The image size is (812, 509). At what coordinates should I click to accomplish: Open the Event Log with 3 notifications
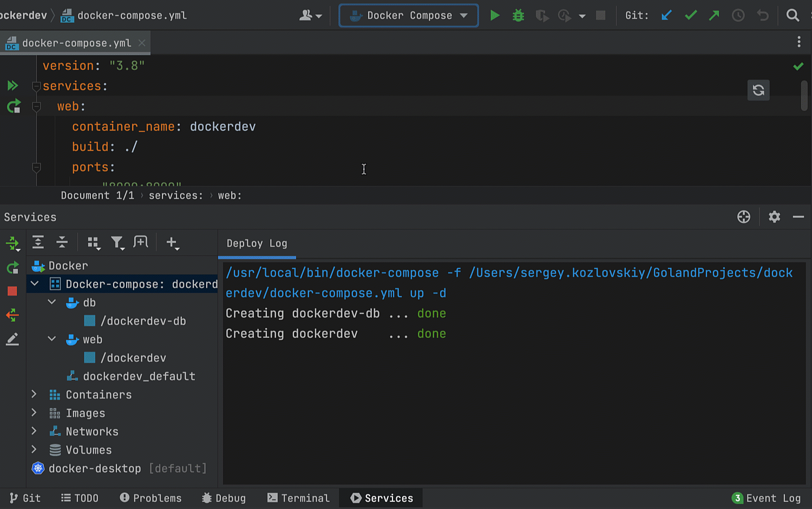[766, 498]
